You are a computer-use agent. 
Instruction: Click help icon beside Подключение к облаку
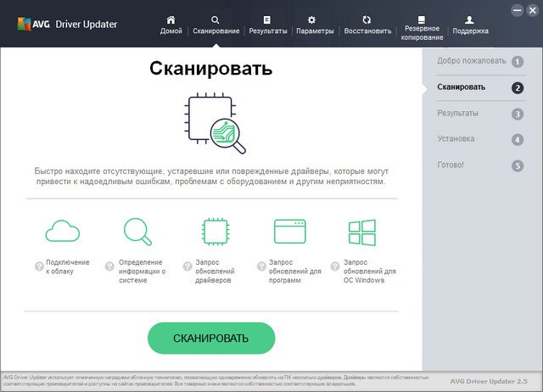39,266
